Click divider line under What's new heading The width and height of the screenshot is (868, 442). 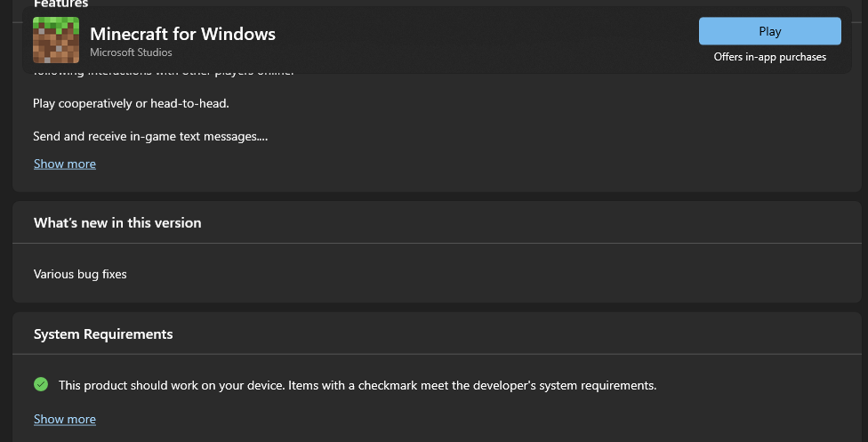click(436, 243)
